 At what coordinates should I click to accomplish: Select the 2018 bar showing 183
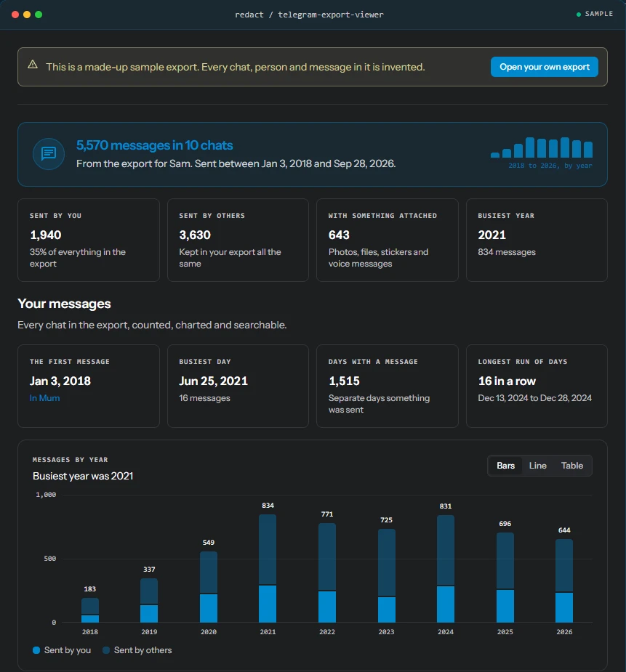[90, 610]
